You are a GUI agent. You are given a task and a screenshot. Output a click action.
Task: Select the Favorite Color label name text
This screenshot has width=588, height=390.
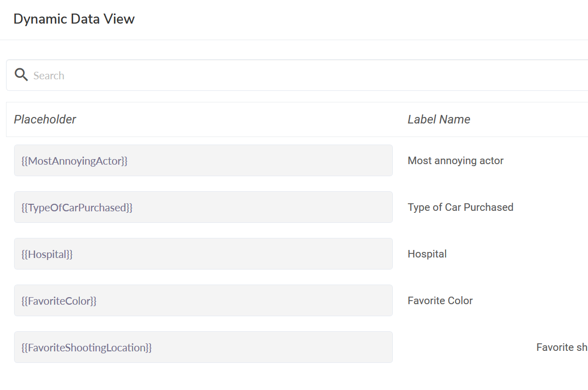pyautogui.click(x=440, y=301)
